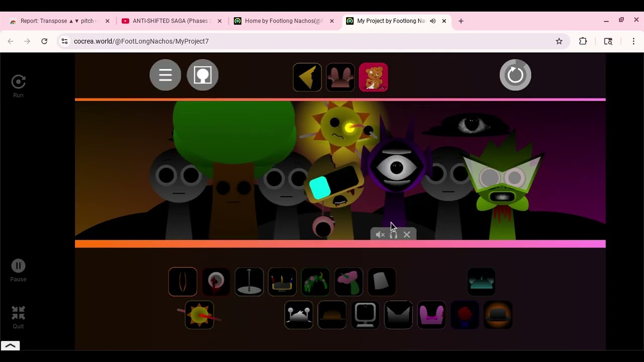The height and width of the screenshot is (362, 644).
Task: Pick the gray two-antenna ball sound icon
Action: 299,315
